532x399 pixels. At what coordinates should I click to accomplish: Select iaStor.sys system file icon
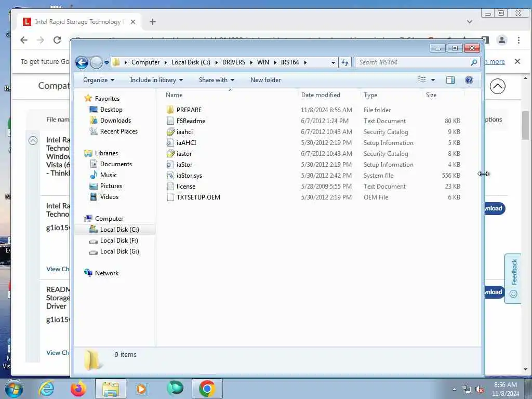pyautogui.click(x=170, y=176)
